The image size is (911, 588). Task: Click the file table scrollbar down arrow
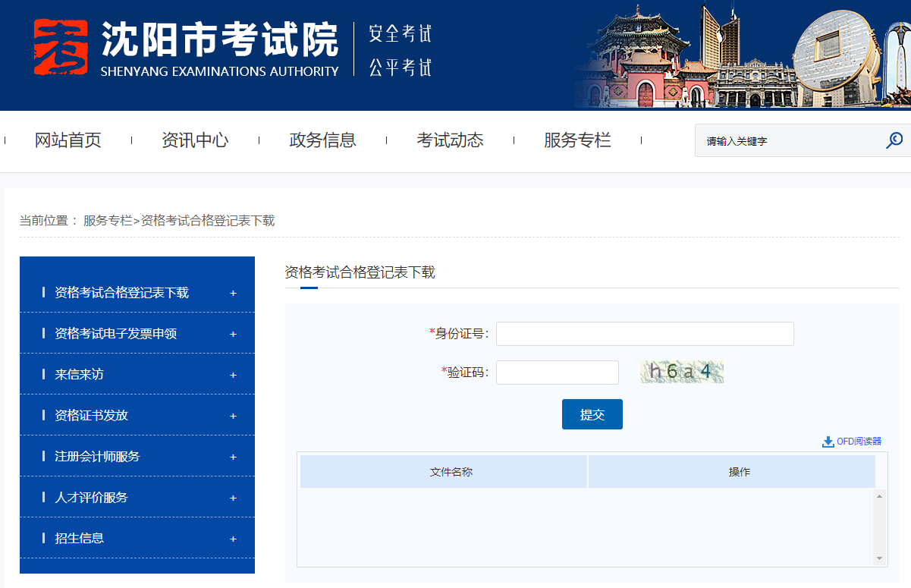point(880,558)
